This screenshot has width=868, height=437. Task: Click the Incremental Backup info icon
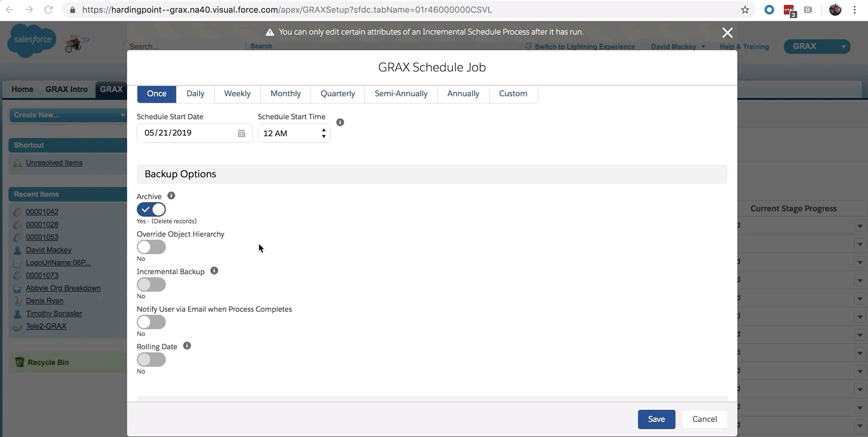pyautogui.click(x=214, y=271)
